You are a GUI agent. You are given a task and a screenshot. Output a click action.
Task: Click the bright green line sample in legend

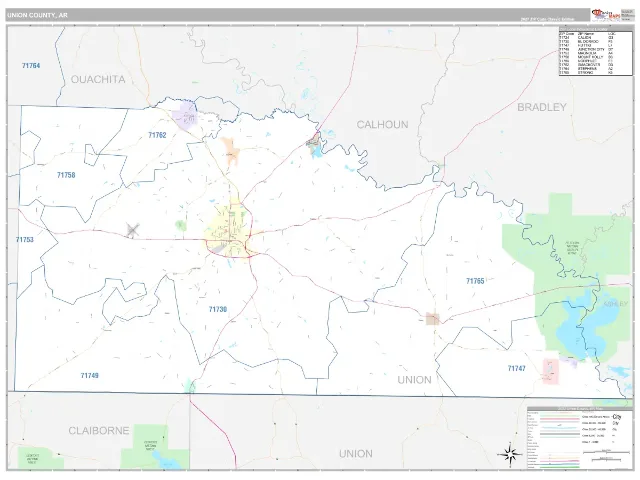point(560,467)
